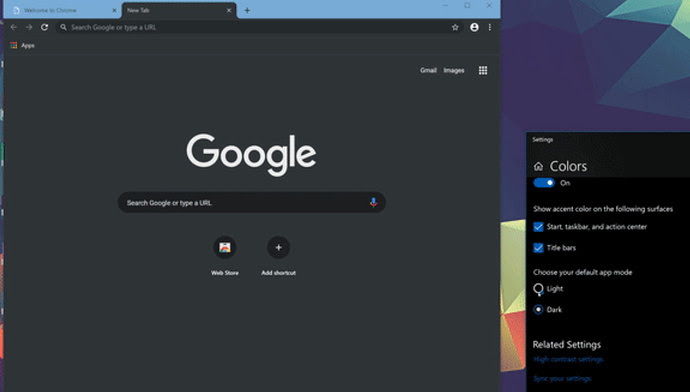Go to Settings home icon
The width and height of the screenshot is (690, 392).
point(538,166)
